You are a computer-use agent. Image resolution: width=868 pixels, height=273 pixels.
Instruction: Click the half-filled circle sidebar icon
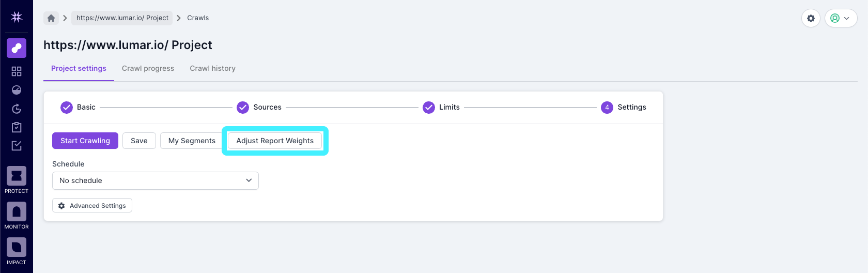point(17,90)
